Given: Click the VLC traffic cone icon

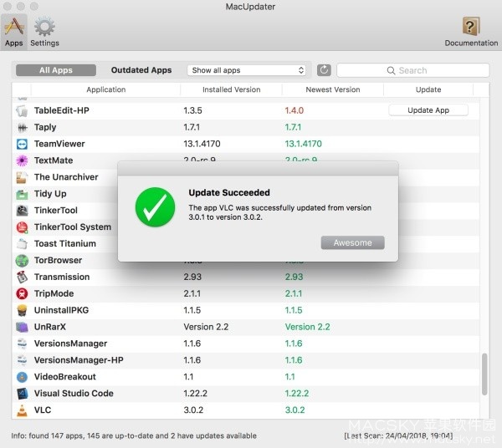Looking at the screenshot, I should [x=22, y=410].
